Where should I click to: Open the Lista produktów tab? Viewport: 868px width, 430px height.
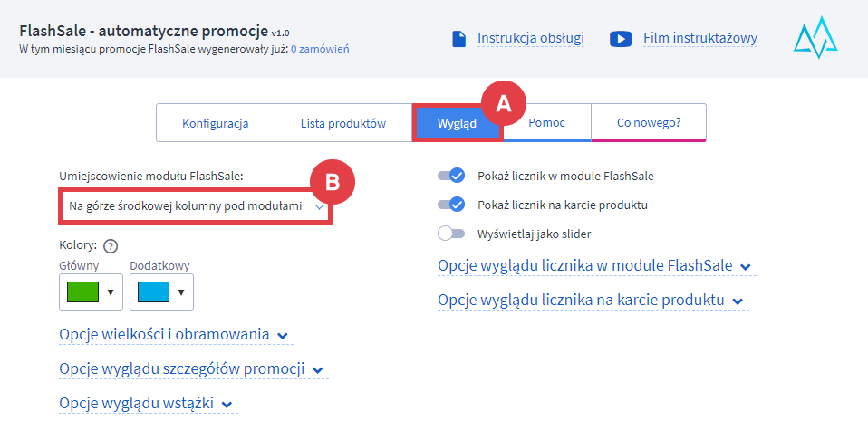click(343, 123)
